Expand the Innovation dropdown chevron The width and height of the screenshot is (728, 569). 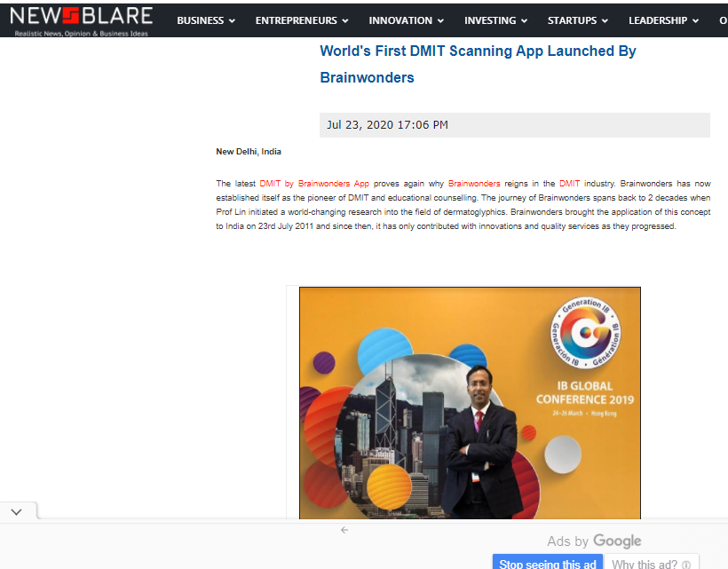point(440,21)
